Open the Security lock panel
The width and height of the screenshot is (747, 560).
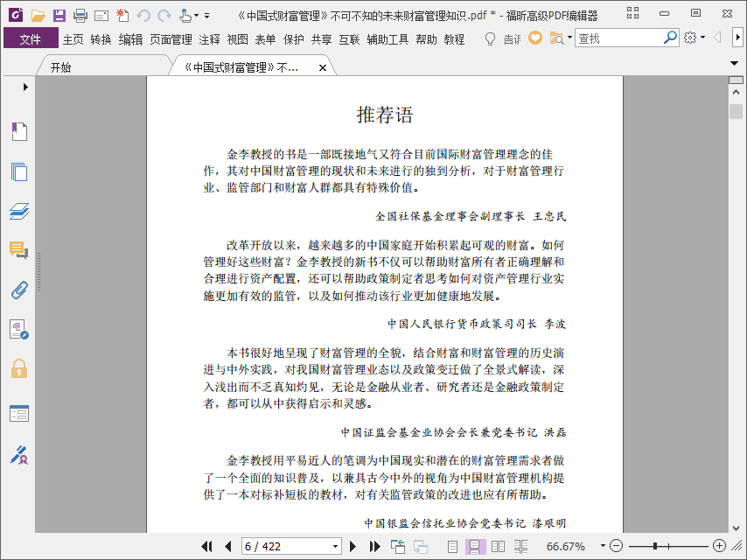19,368
